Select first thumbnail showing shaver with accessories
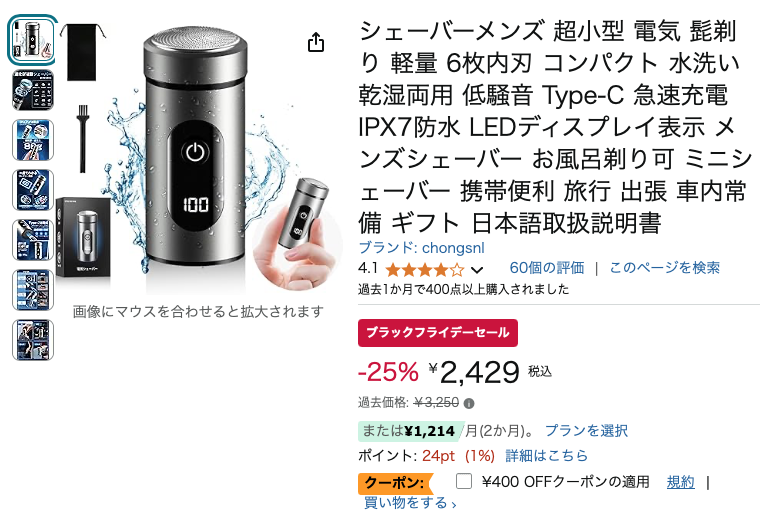The width and height of the screenshot is (762, 514). point(32,40)
